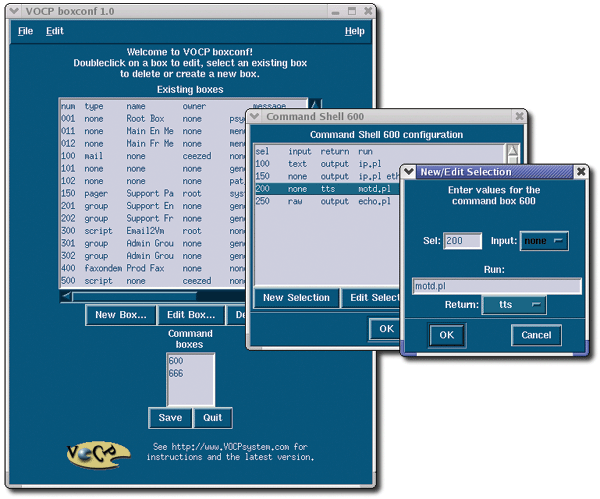Select command box 666 in the list
The width and height of the screenshot is (600, 499).
[176, 373]
